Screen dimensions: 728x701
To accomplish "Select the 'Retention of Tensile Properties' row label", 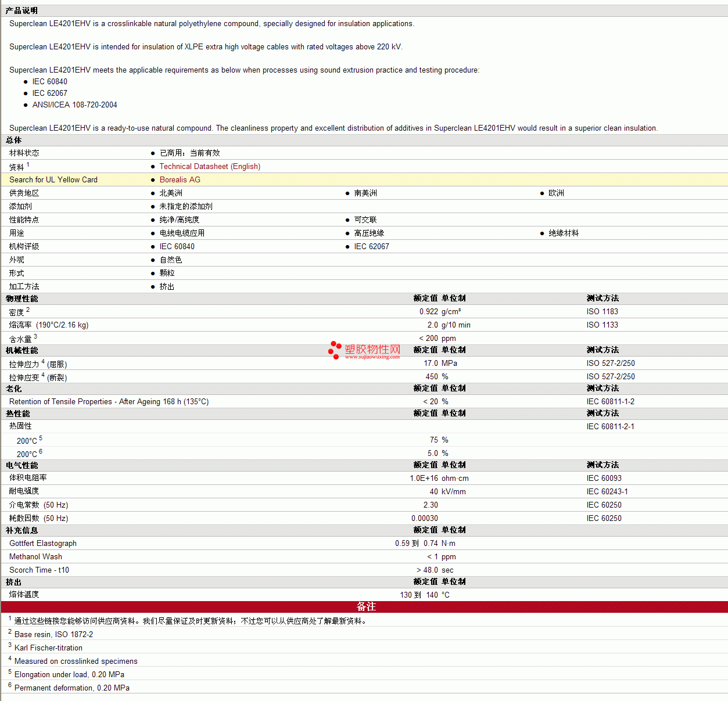I will tap(109, 401).
